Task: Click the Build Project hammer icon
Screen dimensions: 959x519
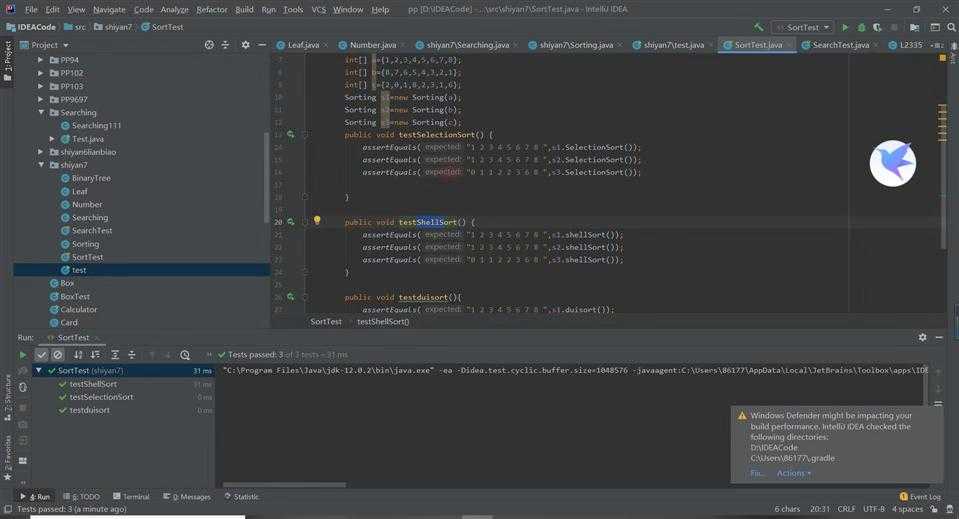Action: [x=758, y=27]
